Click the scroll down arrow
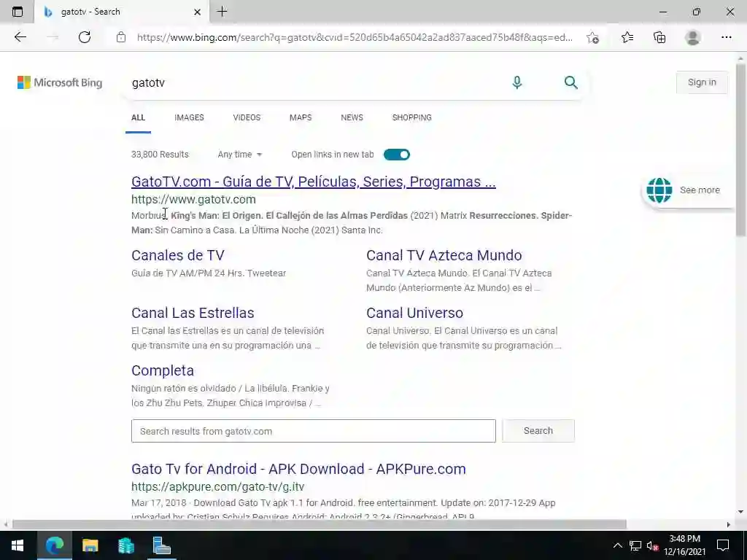Image resolution: width=747 pixels, height=560 pixels. pos(741,512)
